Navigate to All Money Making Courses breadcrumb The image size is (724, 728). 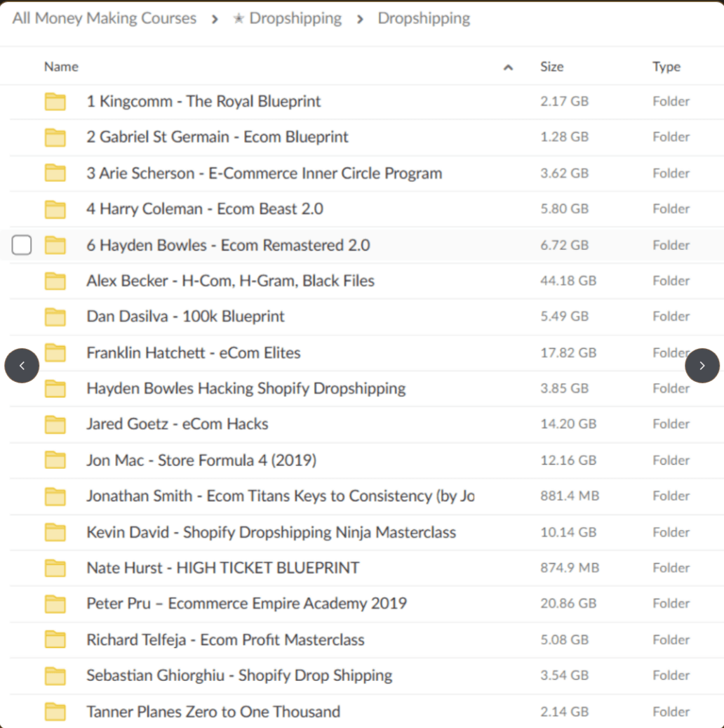(105, 18)
